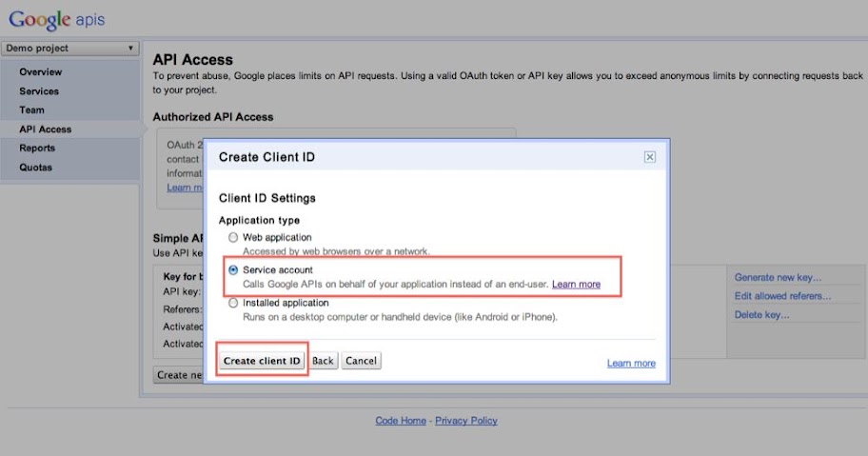Select the Web application radio button
This screenshot has height=456, width=868.
coord(233,237)
